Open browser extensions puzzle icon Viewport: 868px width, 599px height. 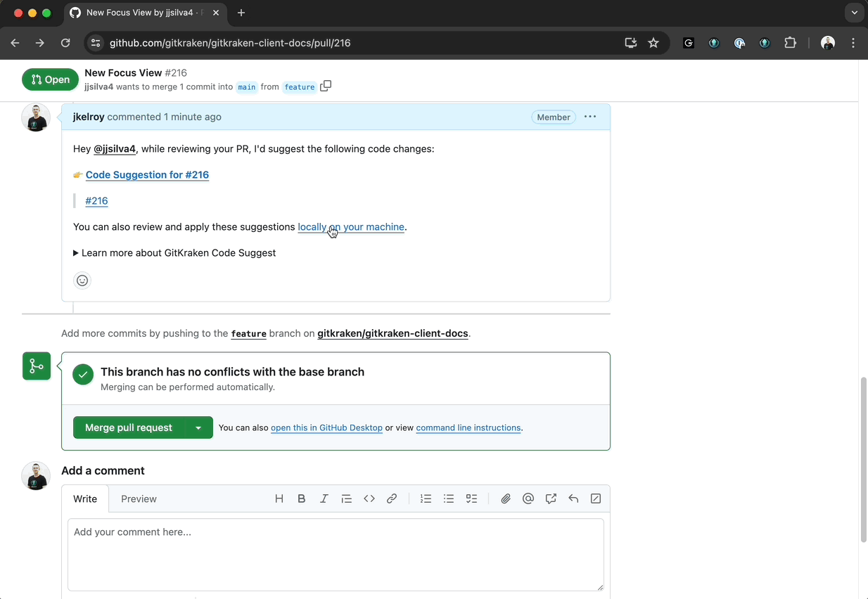(790, 43)
